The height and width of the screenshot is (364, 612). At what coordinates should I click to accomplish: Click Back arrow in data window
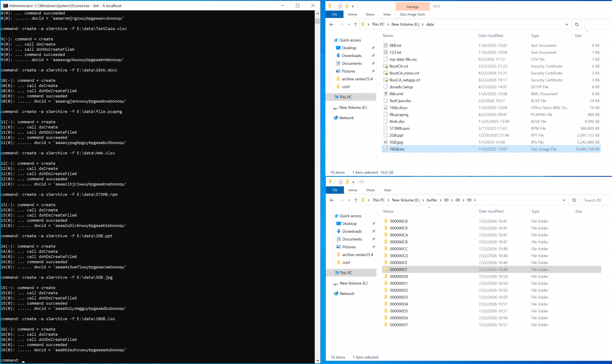pyautogui.click(x=332, y=24)
